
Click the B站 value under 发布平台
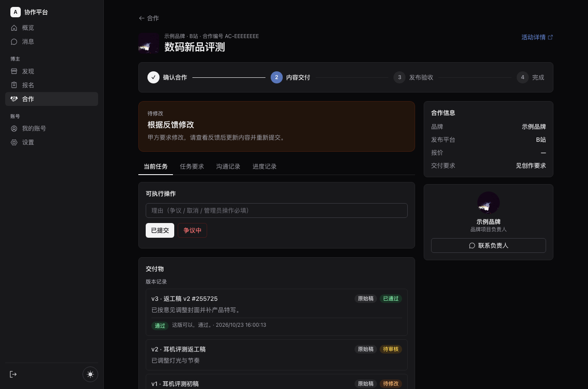pyautogui.click(x=541, y=140)
